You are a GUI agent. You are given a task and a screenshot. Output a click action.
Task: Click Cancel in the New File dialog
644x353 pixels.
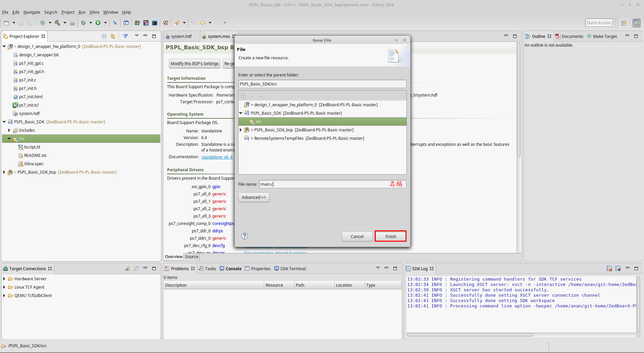(x=357, y=236)
